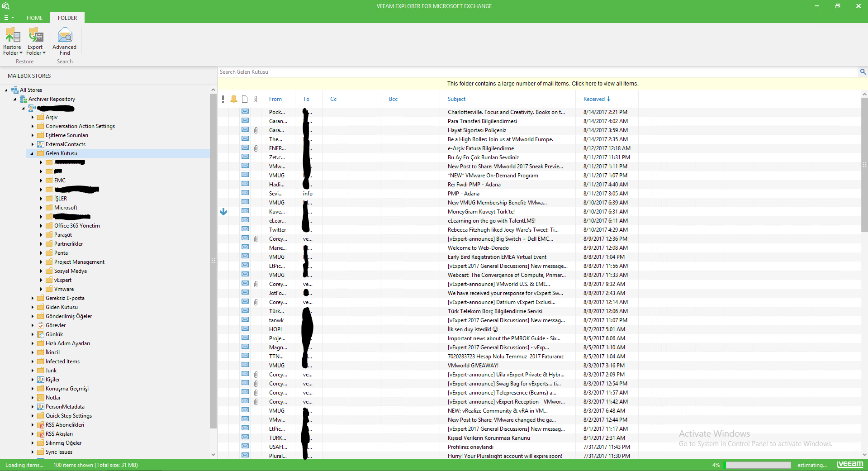Click the Notlar notes folder icon
Image resolution: width=868 pixels, height=471 pixels.
pos(40,398)
